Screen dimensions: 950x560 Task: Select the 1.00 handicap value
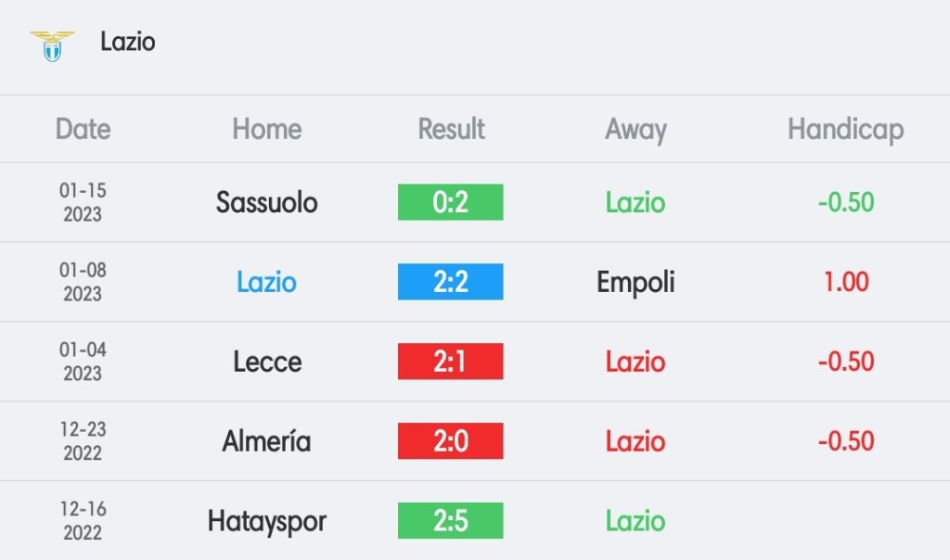tap(846, 282)
